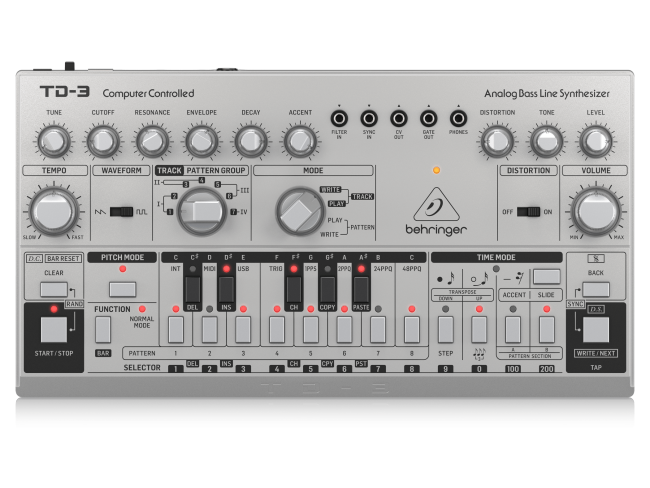
Task: Push the transpose up triplet button
Action: [479, 330]
